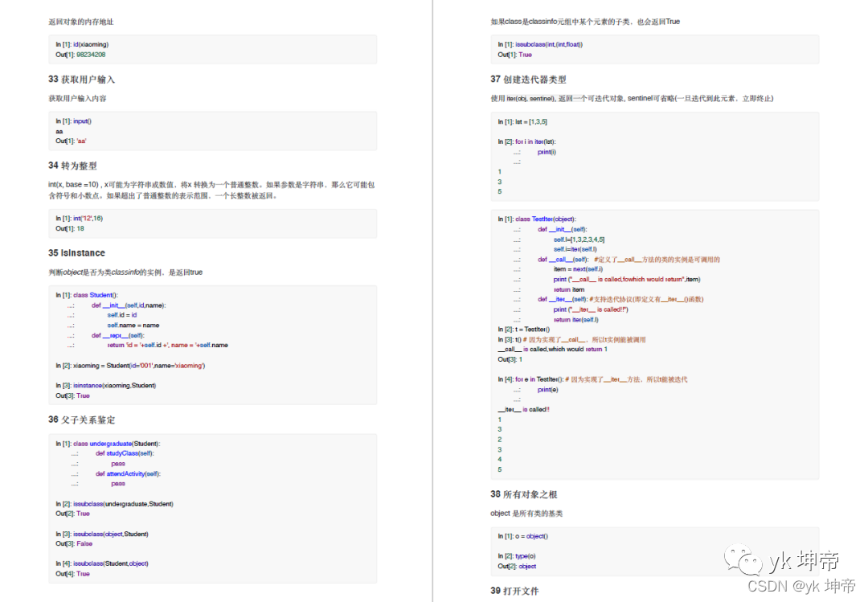Click the line "self.i=iter(self.l)"
This screenshot has height=602, width=868.
pos(575,249)
